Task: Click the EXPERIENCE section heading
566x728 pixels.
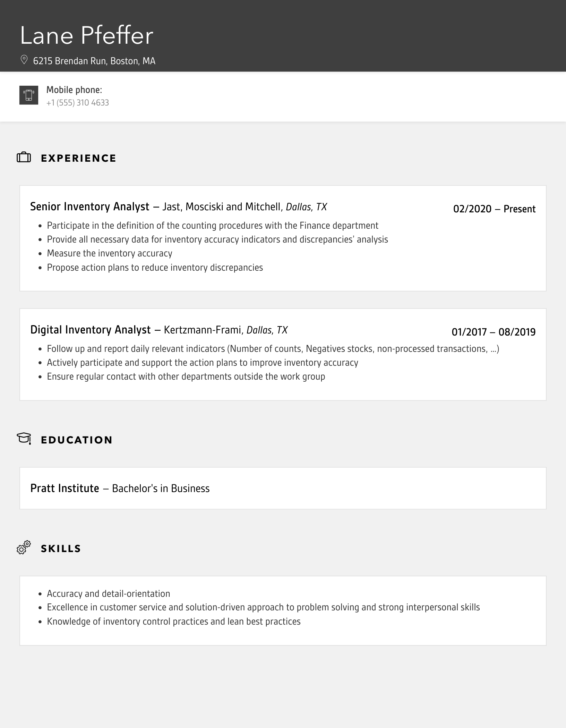Action: tap(79, 158)
